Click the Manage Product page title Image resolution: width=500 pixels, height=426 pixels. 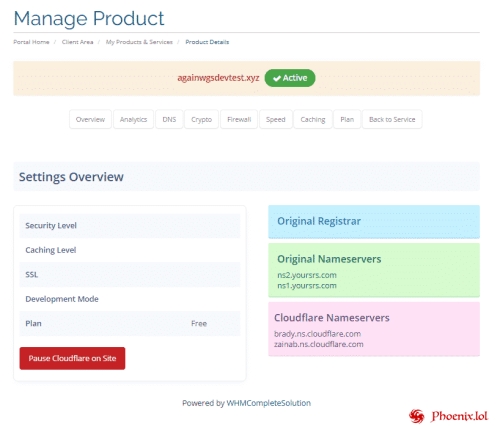click(x=89, y=18)
